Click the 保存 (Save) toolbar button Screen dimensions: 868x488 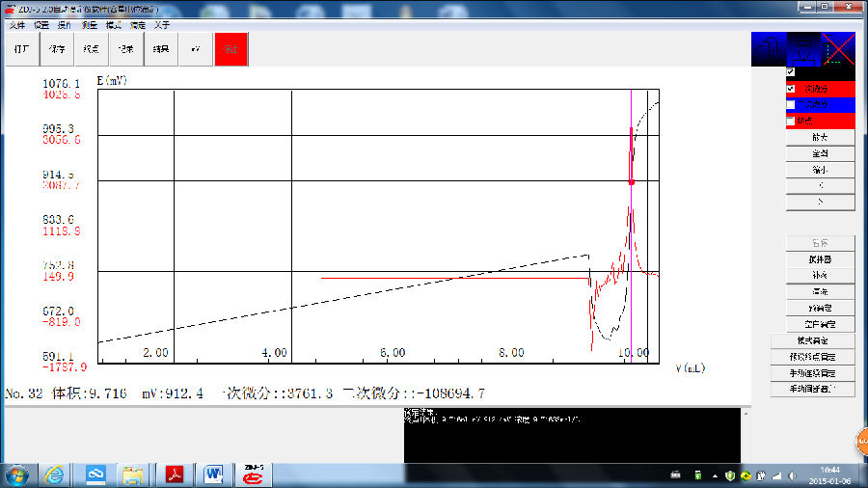[56, 48]
